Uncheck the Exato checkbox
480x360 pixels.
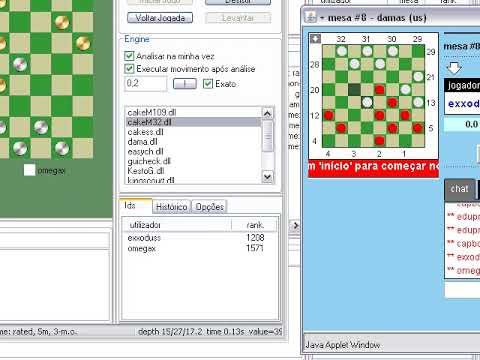208,83
